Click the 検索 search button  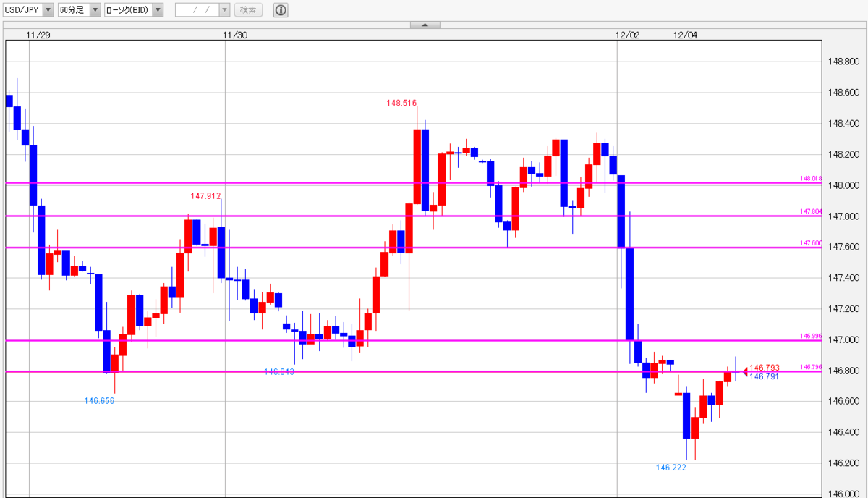click(x=248, y=10)
